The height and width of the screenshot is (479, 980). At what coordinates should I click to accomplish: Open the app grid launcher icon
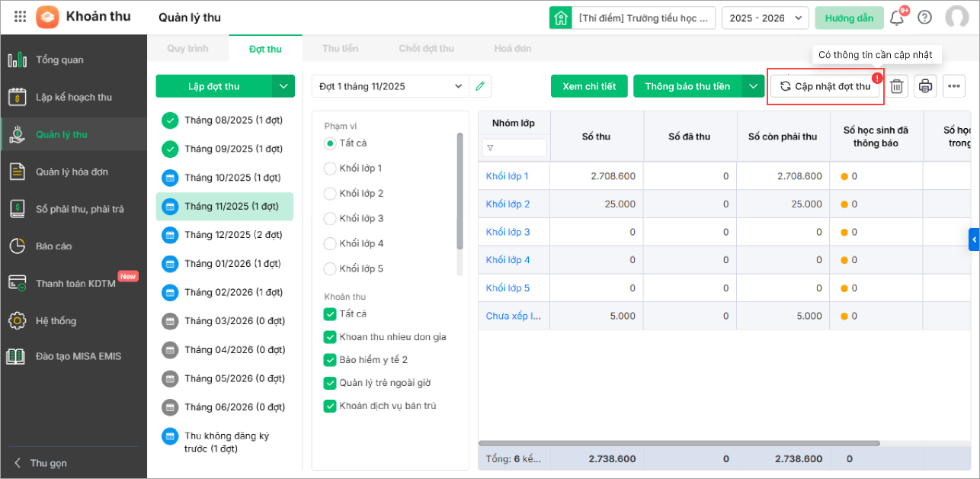tap(21, 17)
